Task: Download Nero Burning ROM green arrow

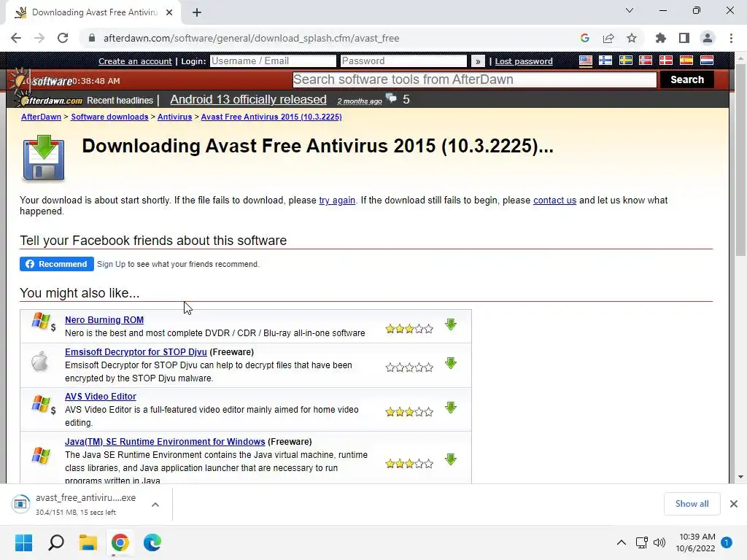Action: 451,324
